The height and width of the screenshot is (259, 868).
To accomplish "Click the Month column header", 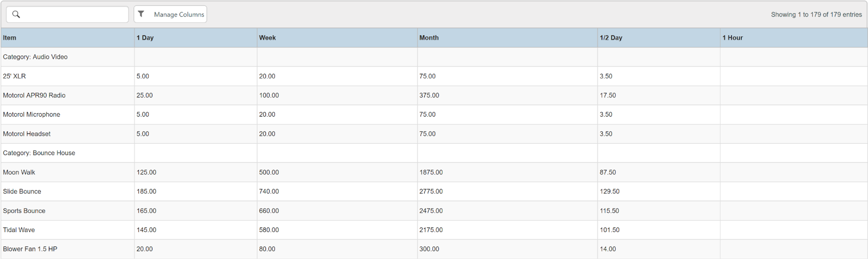I will 429,38.
